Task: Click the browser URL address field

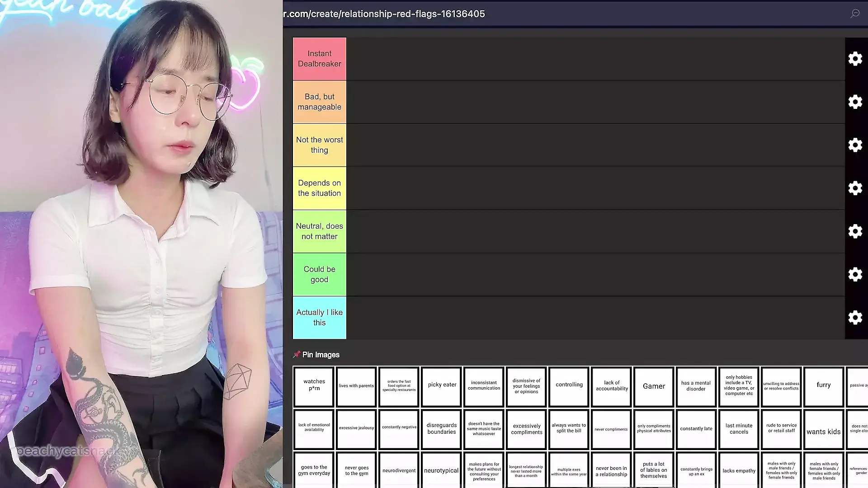Action: click(x=384, y=14)
